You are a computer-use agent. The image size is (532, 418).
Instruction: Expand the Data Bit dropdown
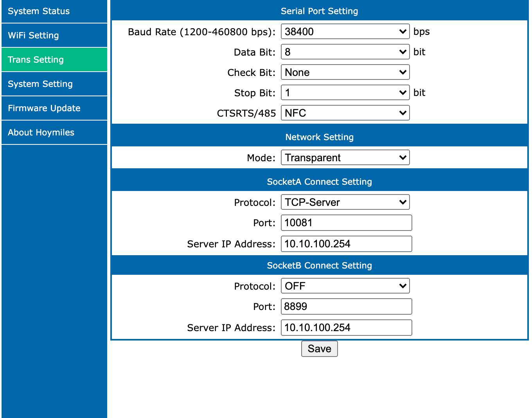point(345,52)
